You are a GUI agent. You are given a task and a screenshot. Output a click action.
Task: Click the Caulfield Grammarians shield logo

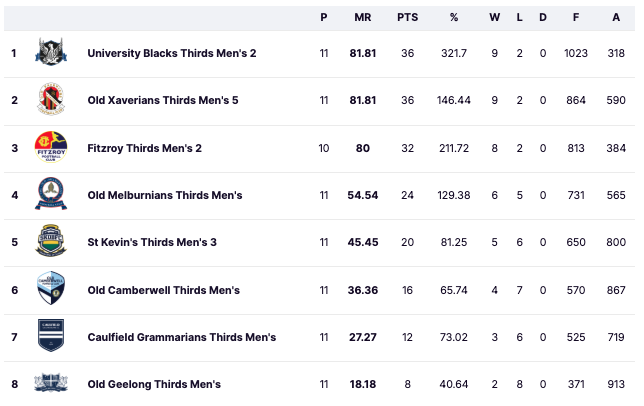pyautogui.click(x=51, y=335)
